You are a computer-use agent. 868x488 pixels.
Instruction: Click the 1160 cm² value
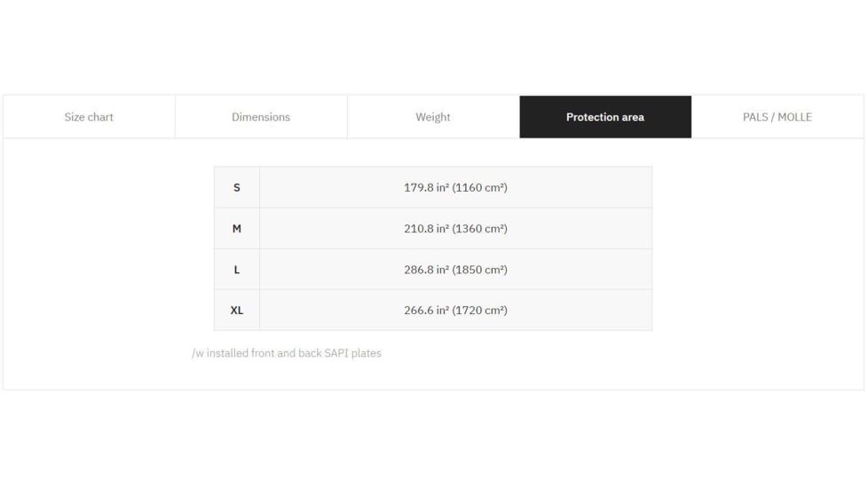480,188
